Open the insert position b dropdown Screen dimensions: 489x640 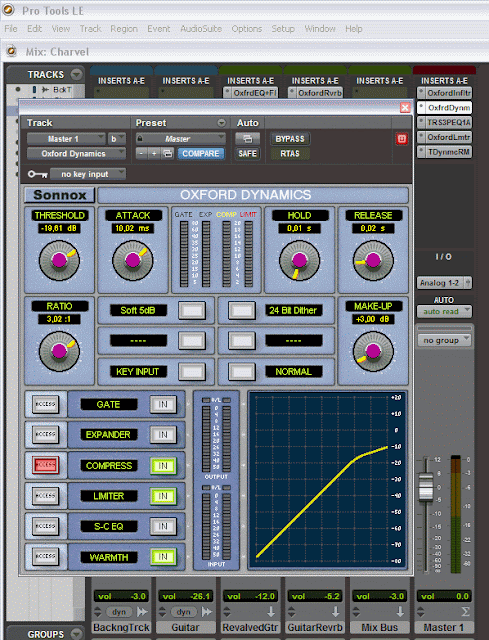click(x=117, y=139)
